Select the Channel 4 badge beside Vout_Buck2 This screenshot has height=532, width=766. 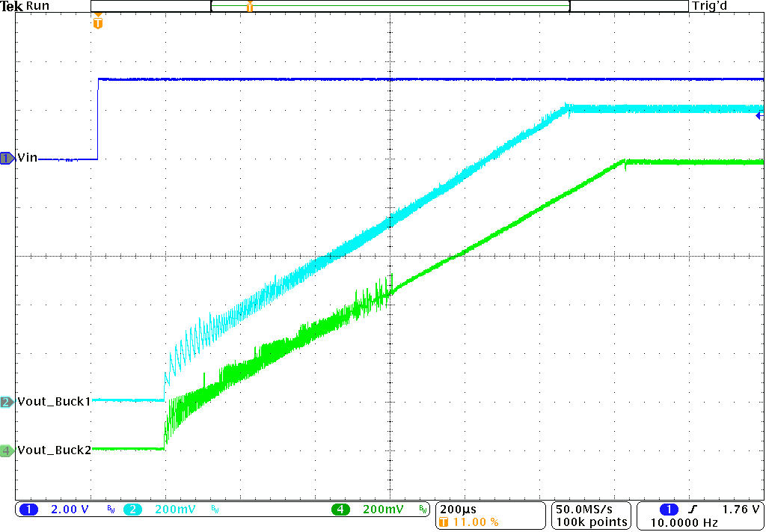point(4,450)
